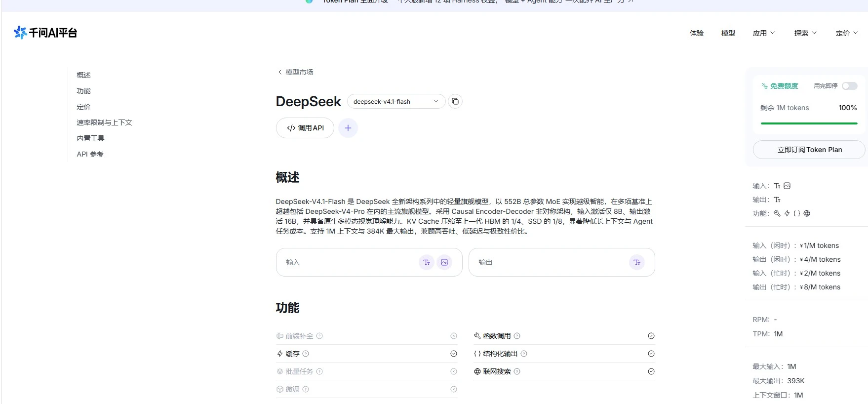Jump to 概述 in the side navigation
Screen dimensions: 868x404
84,75
